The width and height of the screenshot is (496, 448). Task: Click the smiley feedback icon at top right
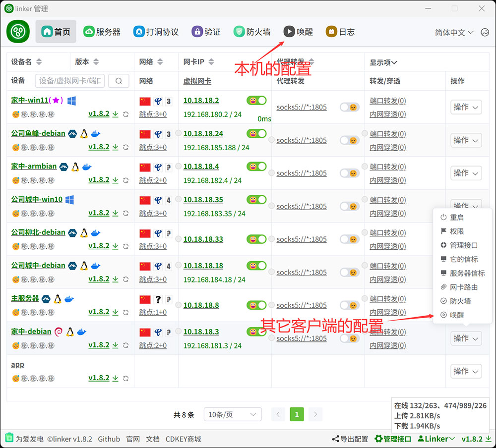point(485,32)
